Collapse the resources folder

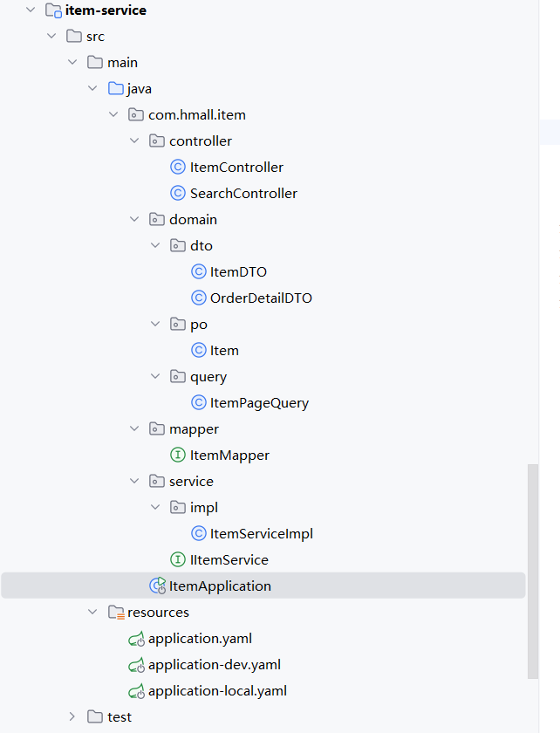(x=92, y=612)
